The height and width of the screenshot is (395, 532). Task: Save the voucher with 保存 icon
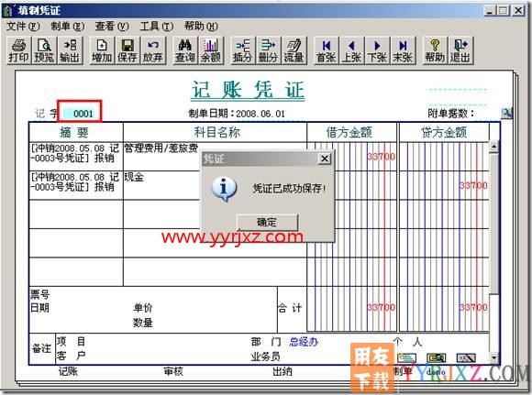coord(127,50)
